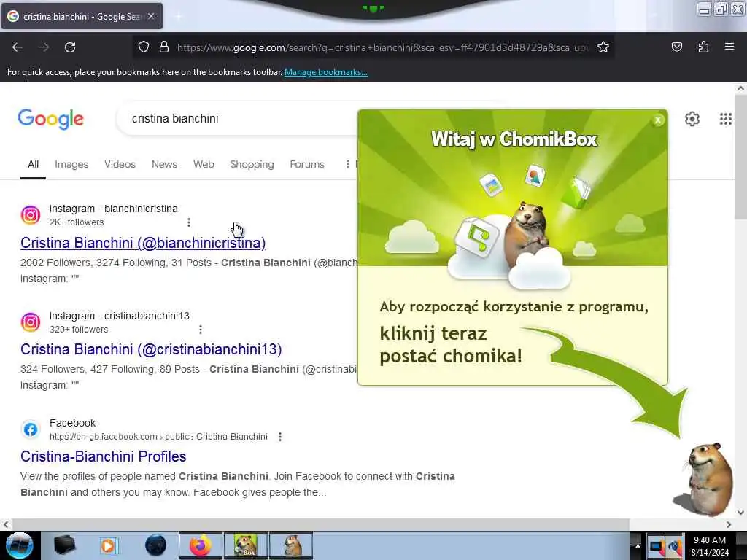Close the cristina bianchini browser tab
The height and width of the screenshot is (560, 747).
coord(151,16)
